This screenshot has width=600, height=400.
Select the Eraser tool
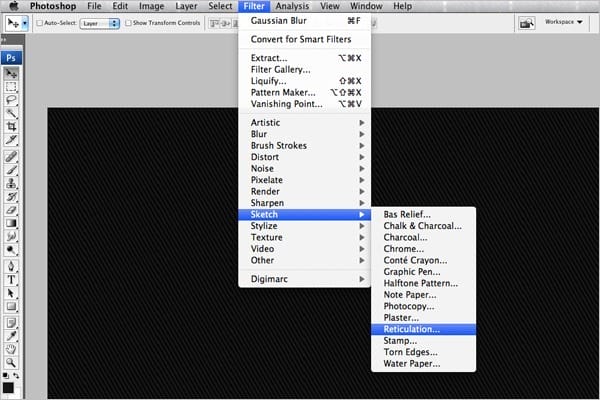[x=11, y=211]
